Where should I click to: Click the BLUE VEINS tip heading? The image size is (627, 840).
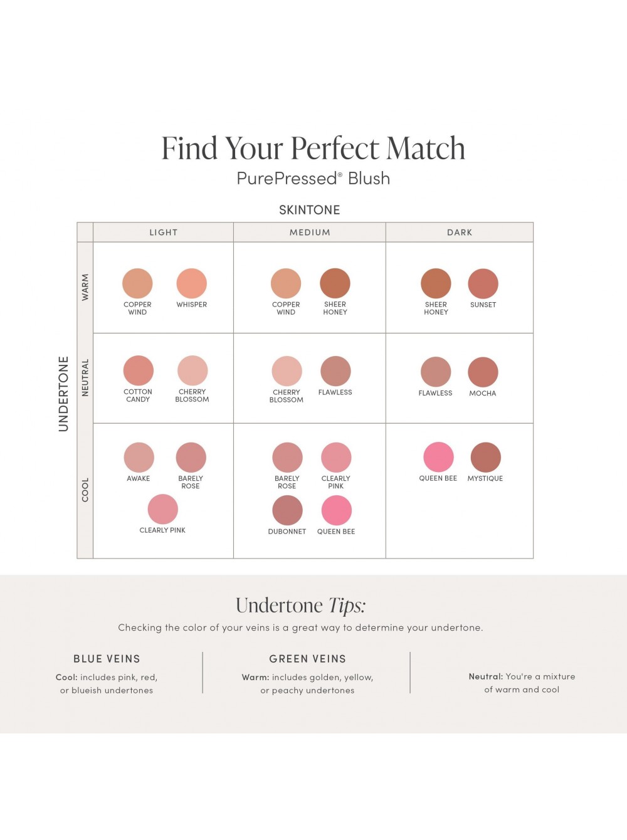pyautogui.click(x=107, y=659)
